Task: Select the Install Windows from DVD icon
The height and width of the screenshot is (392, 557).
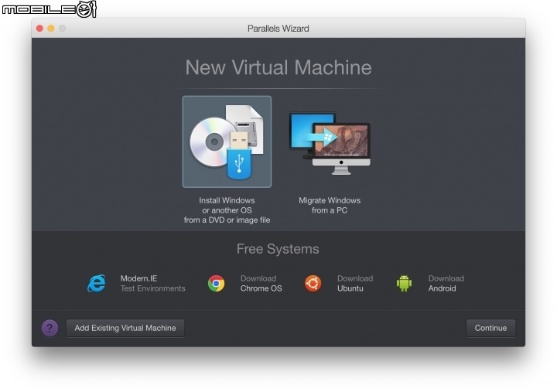Action: click(x=227, y=141)
